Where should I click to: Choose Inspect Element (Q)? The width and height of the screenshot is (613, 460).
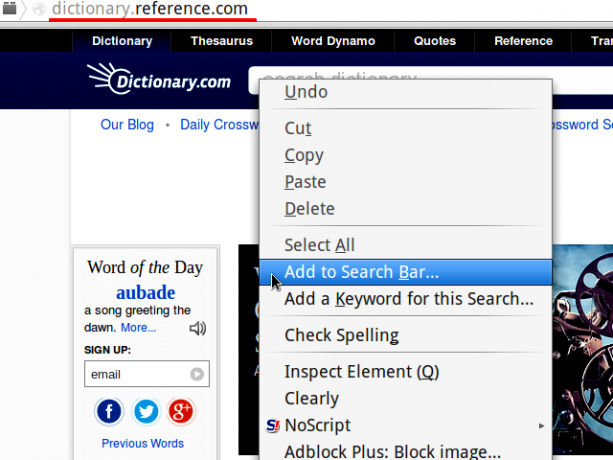406,372
